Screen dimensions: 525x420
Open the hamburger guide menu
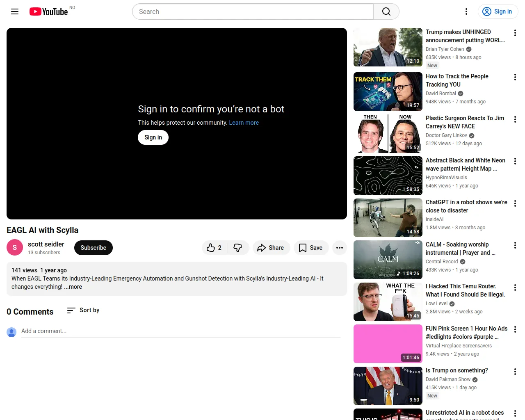point(15,11)
